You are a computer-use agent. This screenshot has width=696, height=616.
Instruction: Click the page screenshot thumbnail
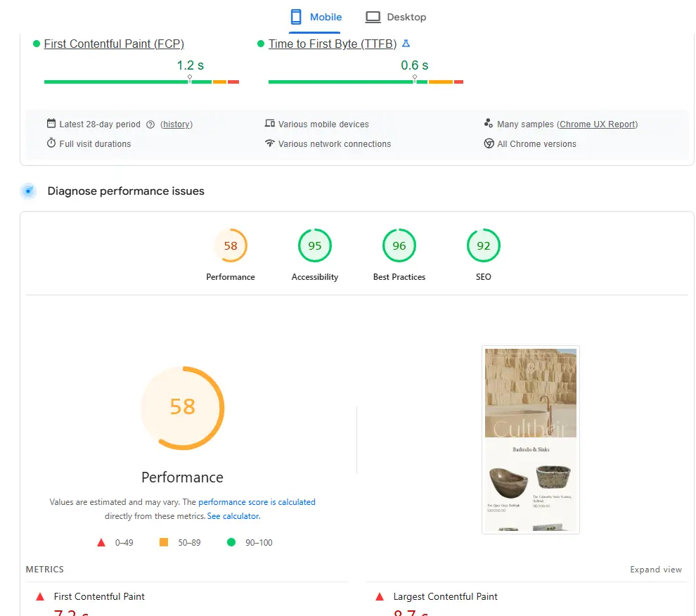531,439
